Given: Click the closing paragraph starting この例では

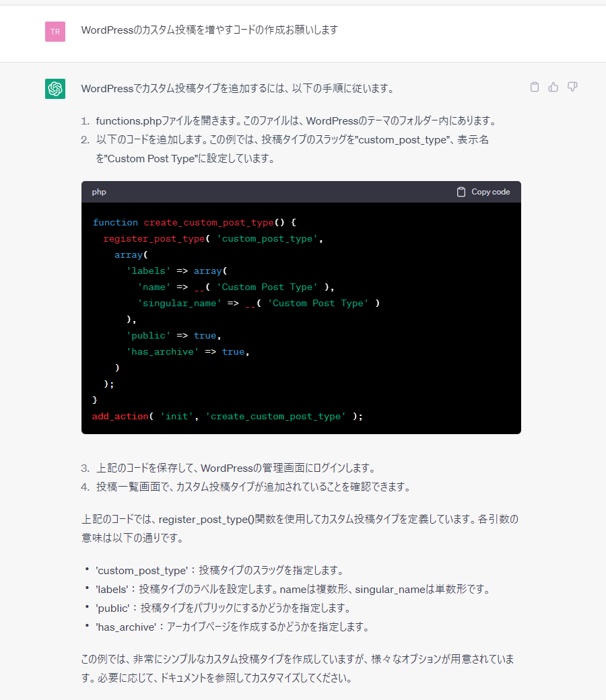Looking at the screenshot, I should 298,669.
